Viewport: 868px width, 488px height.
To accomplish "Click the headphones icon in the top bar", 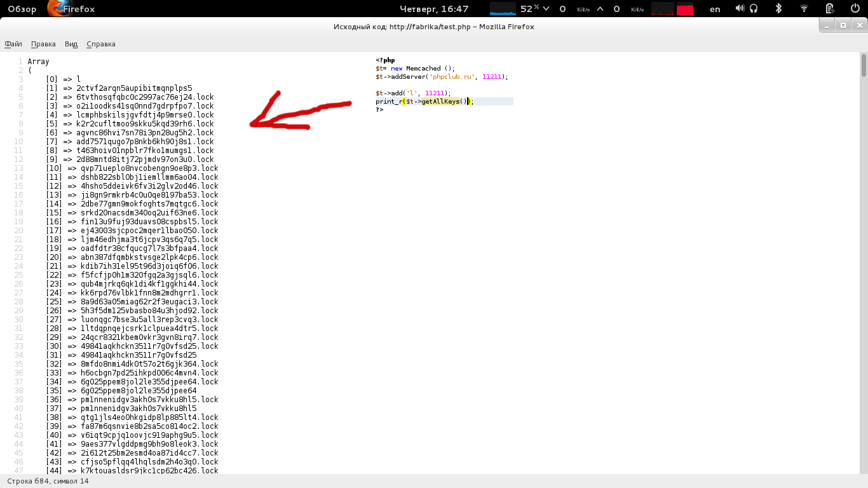I will [x=754, y=8].
